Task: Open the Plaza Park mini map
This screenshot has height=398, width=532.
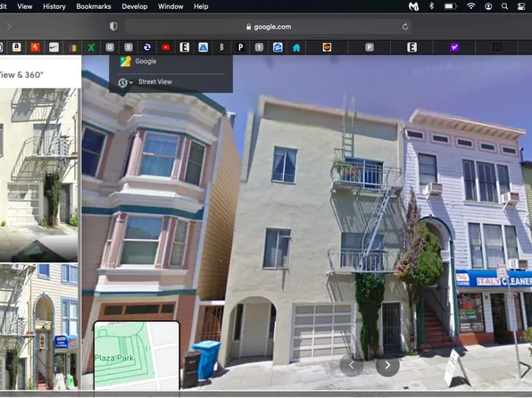Action: click(x=137, y=355)
